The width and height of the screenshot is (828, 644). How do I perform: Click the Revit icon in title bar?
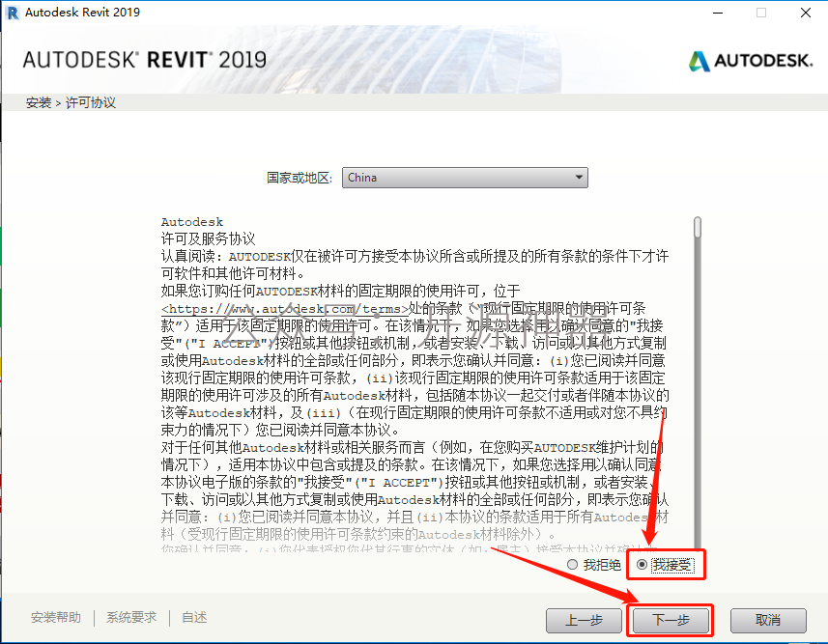click(13, 13)
